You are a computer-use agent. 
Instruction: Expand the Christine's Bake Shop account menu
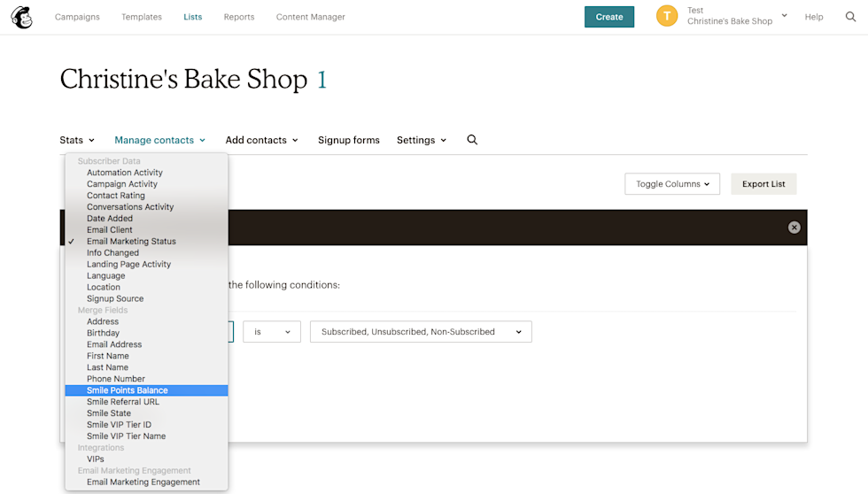[x=737, y=16]
